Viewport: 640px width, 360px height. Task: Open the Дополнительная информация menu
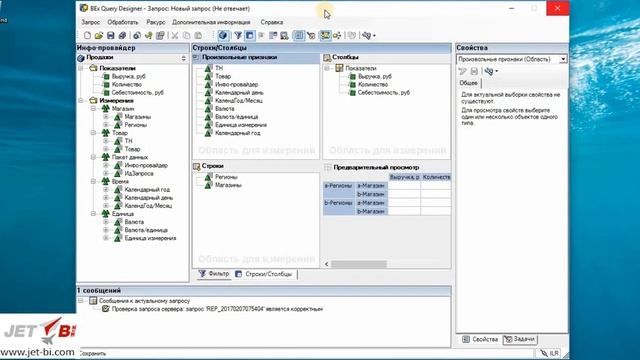click(211, 22)
